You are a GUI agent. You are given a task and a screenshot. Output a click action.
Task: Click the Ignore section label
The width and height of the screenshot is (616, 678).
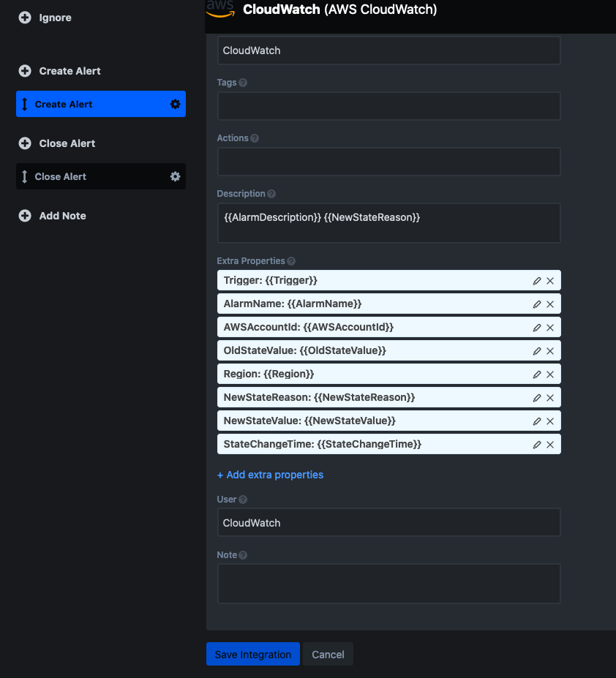click(x=56, y=18)
